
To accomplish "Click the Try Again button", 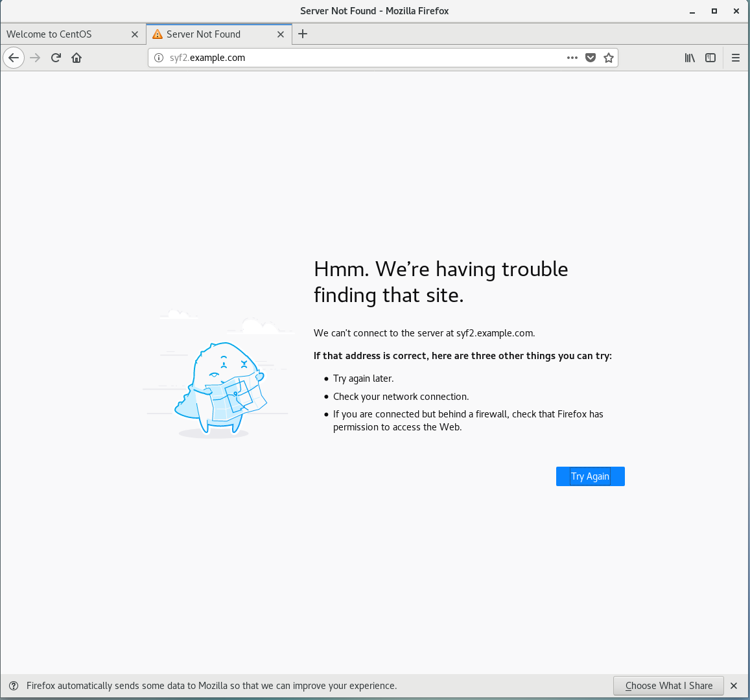I will 591,476.
